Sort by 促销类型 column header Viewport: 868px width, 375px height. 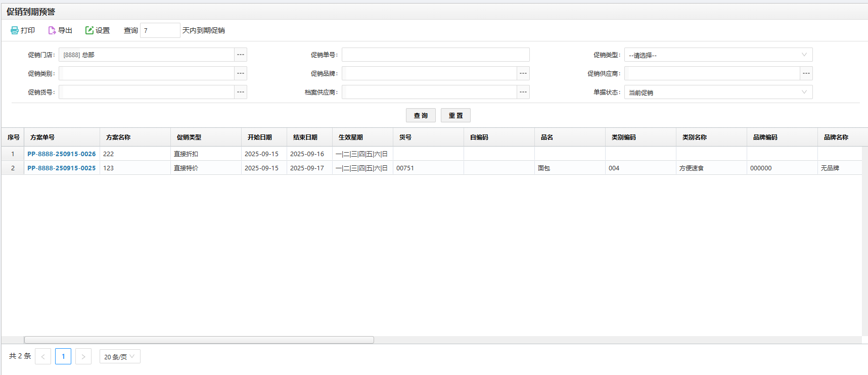pyautogui.click(x=206, y=137)
